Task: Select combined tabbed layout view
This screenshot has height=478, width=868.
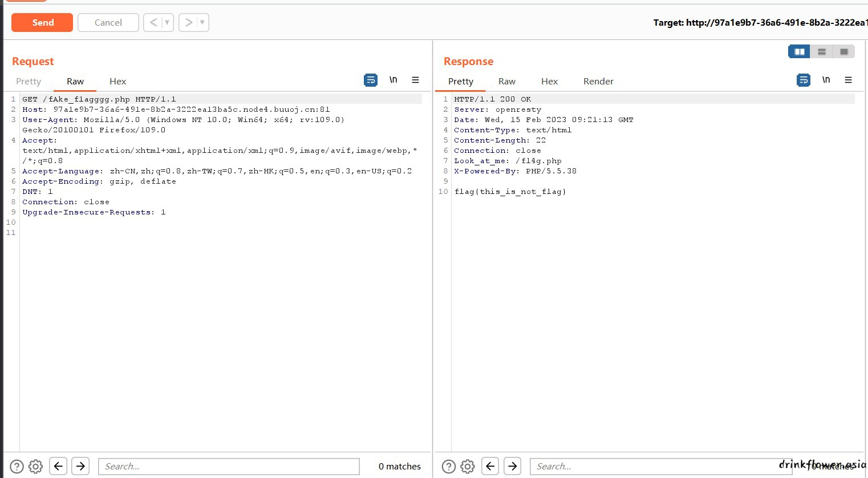Action: coord(844,52)
